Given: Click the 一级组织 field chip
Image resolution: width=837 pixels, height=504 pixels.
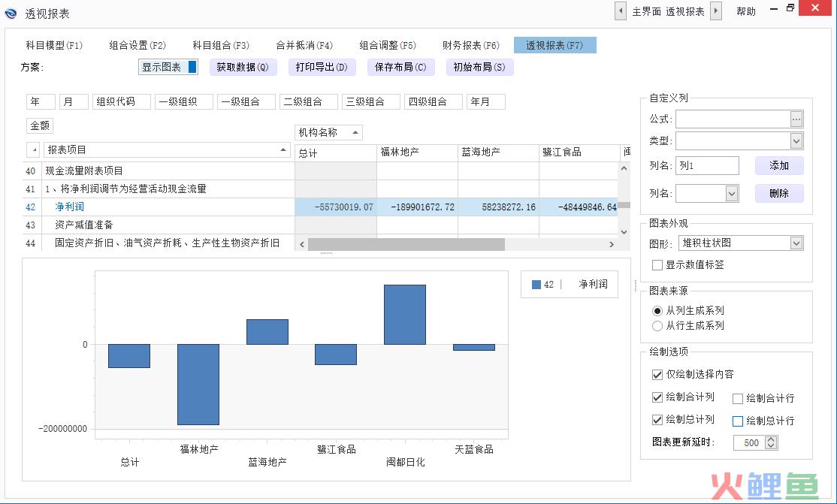Looking at the screenshot, I should click(x=183, y=101).
